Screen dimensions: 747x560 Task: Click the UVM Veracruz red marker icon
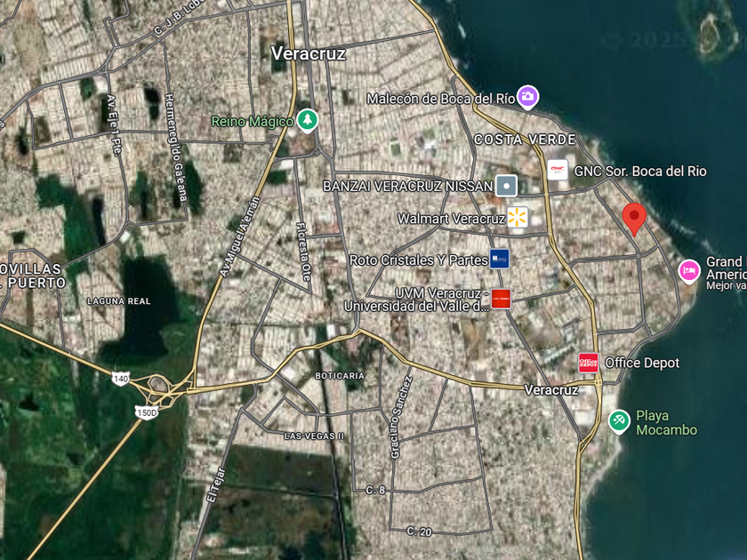tap(501, 299)
